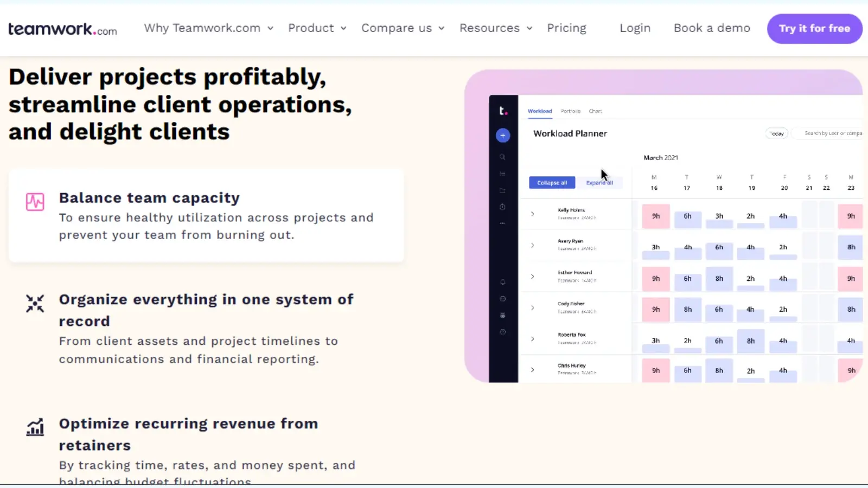Click the March 2021 month label
The height and width of the screenshot is (488, 868).
[661, 158]
